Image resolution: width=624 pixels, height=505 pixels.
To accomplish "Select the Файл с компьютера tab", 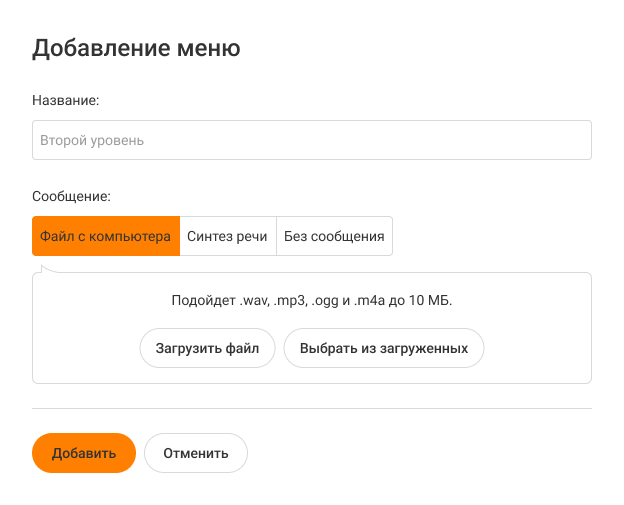I will 106,237.
